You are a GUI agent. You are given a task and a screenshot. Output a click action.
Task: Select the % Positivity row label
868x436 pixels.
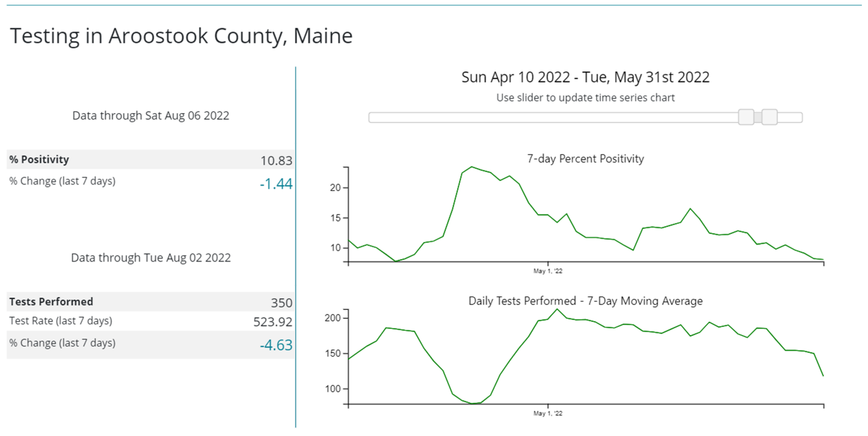(39, 159)
